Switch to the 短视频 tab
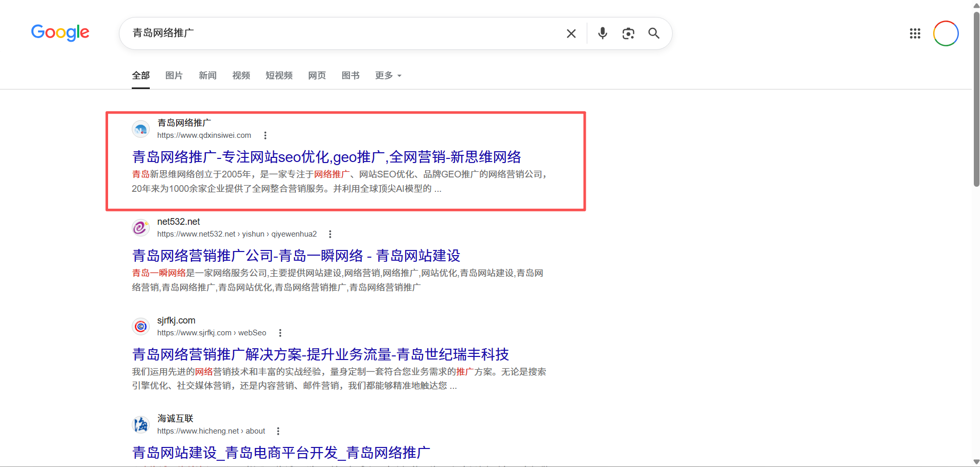This screenshot has width=980, height=467. tap(279, 76)
